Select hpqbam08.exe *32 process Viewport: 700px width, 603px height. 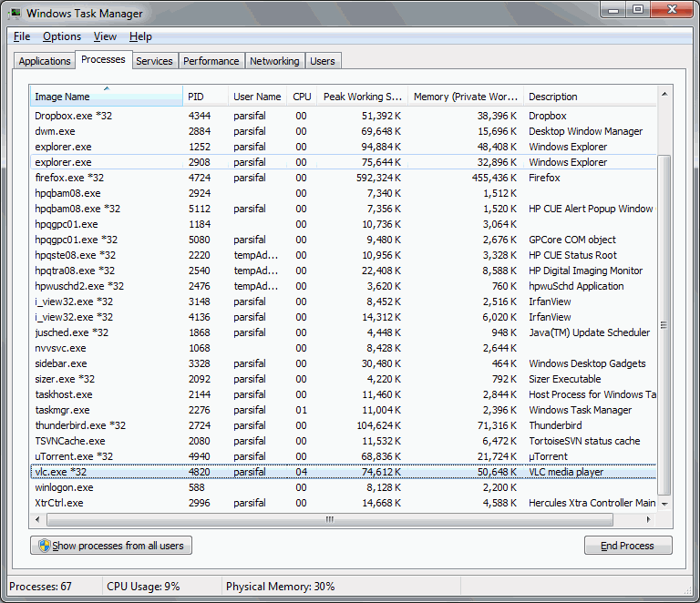point(344,209)
